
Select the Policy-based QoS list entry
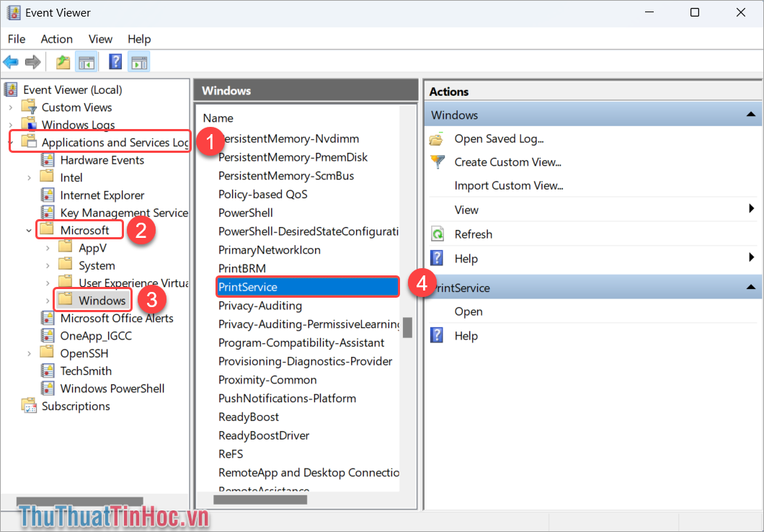[x=262, y=195]
